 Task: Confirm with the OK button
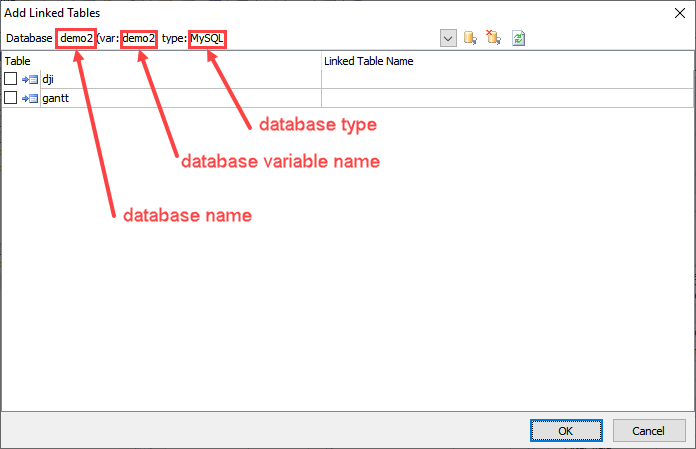click(565, 430)
